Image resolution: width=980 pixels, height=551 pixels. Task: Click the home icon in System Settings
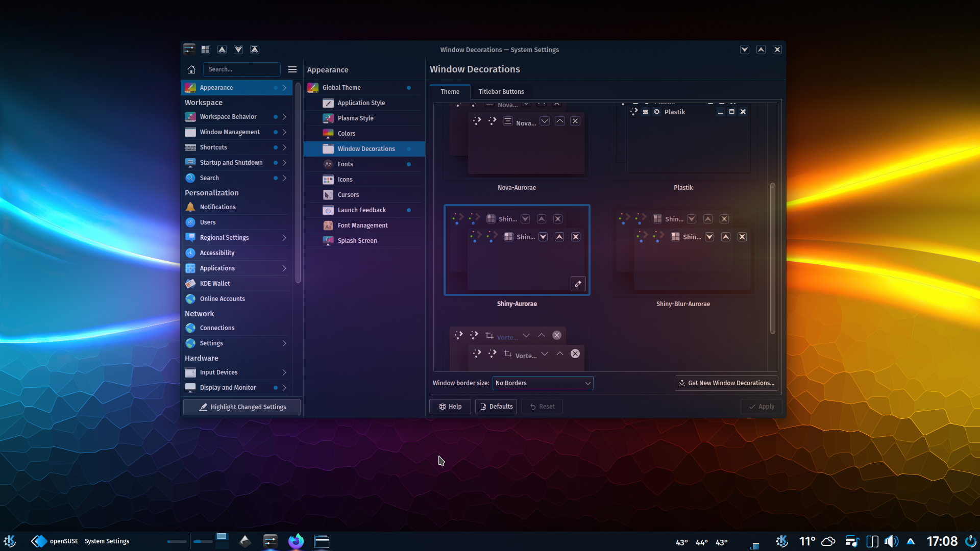tap(191, 69)
